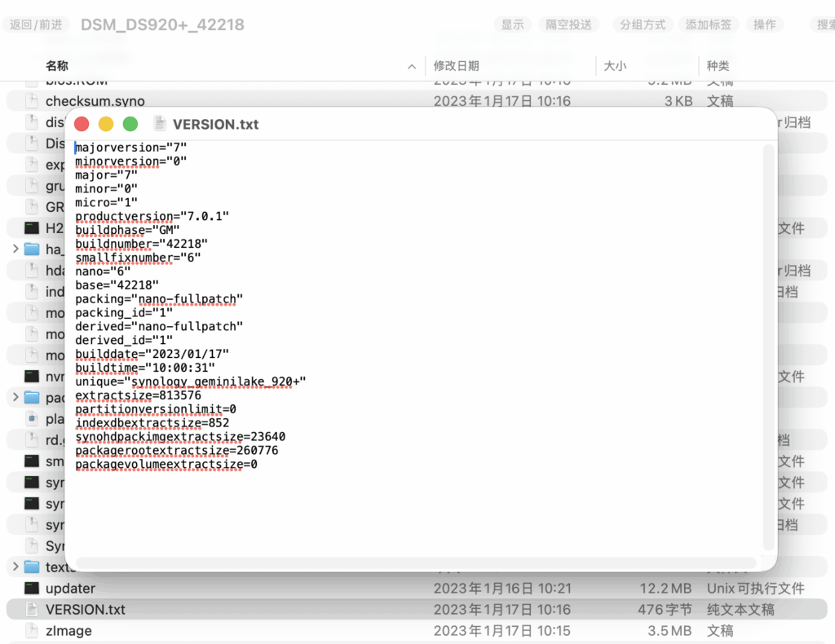Select the updater executable icon

(x=32, y=588)
